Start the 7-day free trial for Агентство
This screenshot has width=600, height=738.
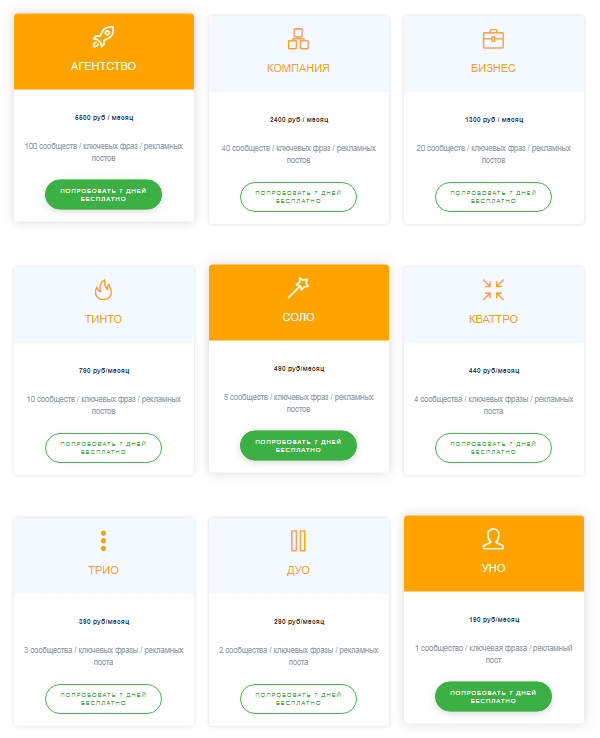point(103,195)
